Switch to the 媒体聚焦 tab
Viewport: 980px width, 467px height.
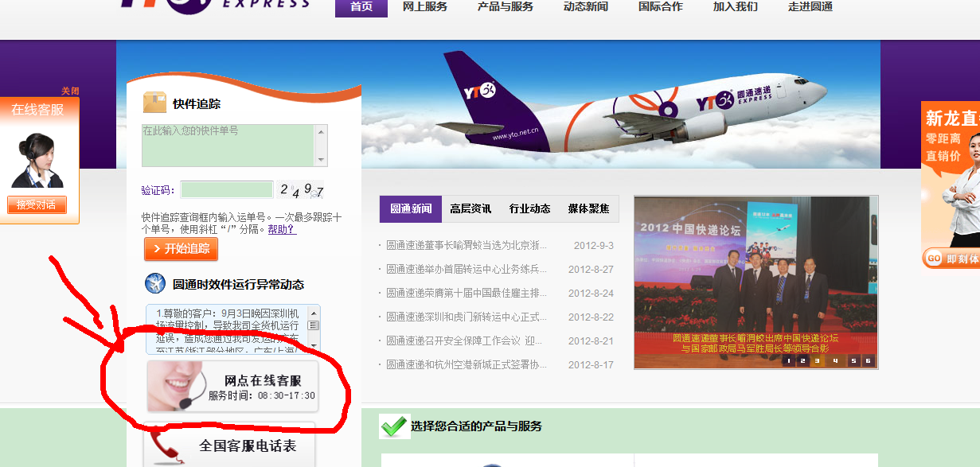point(589,208)
